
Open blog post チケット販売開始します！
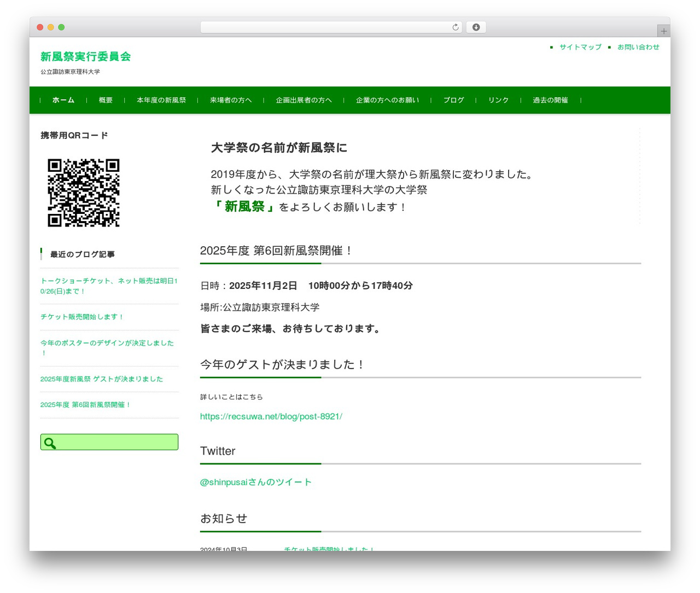(x=82, y=317)
